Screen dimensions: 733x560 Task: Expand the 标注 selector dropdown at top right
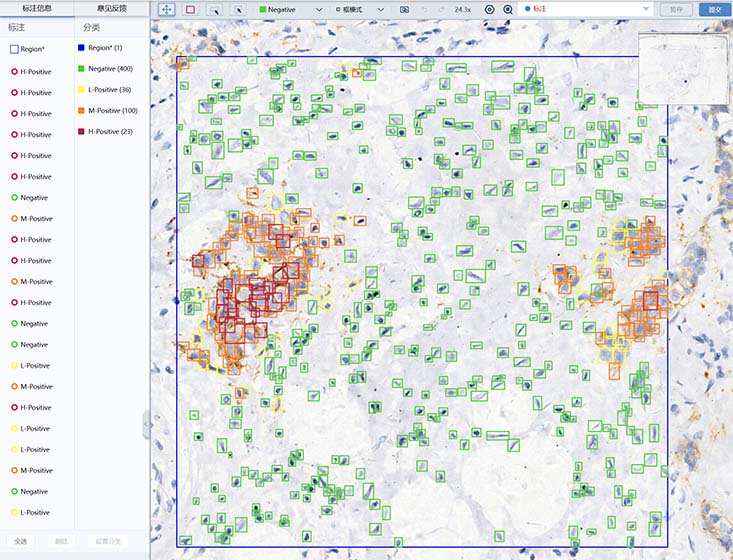point(646,9)
